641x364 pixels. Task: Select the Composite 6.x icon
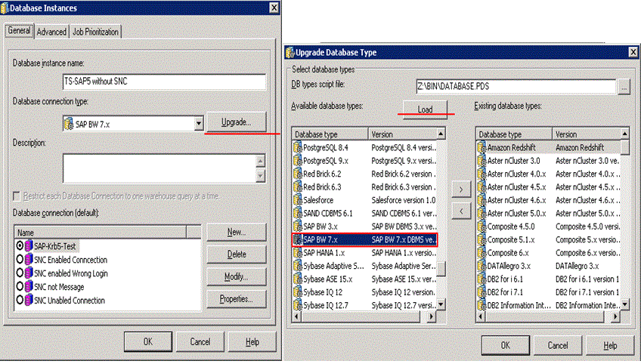482,252
